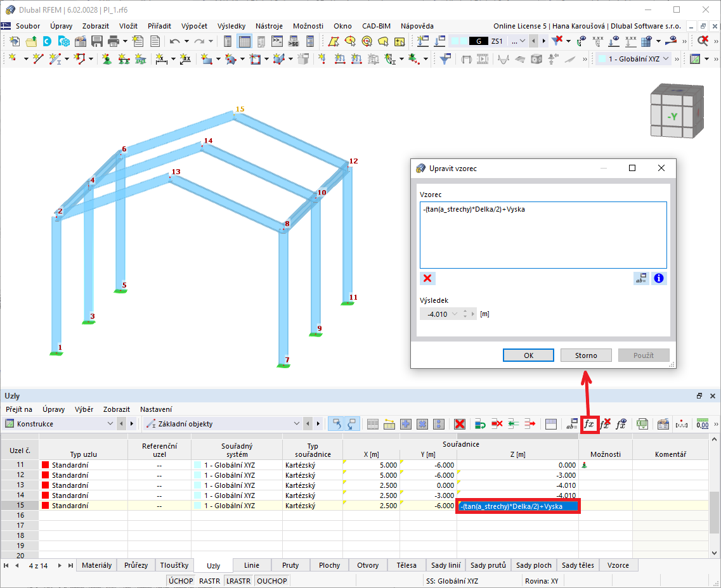Open the 1 - Globální XYZ coordinate system dropdown

(x=633, y=59)
